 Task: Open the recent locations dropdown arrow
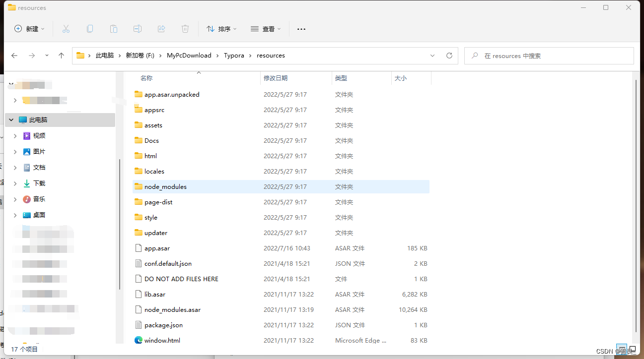point(47,56)
